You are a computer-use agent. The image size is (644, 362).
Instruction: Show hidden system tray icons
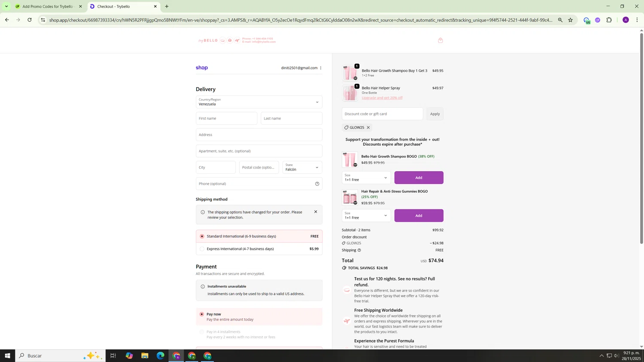click(x=601, y=356)
